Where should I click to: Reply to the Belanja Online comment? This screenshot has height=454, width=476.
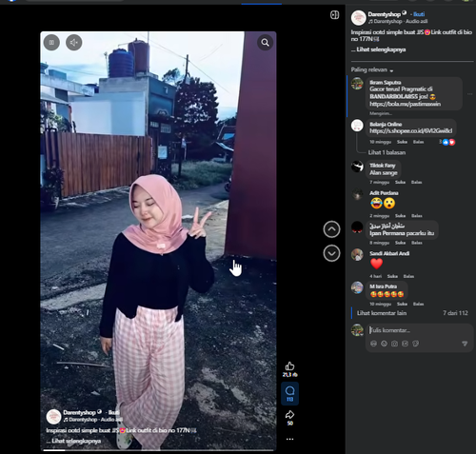tap(418, 142)
